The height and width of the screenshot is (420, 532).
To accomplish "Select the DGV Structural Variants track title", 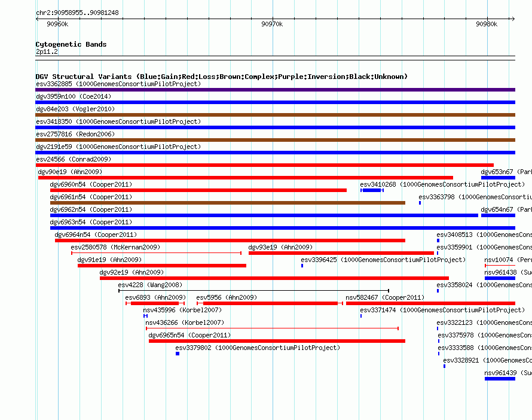I will (x=222, y=77).
